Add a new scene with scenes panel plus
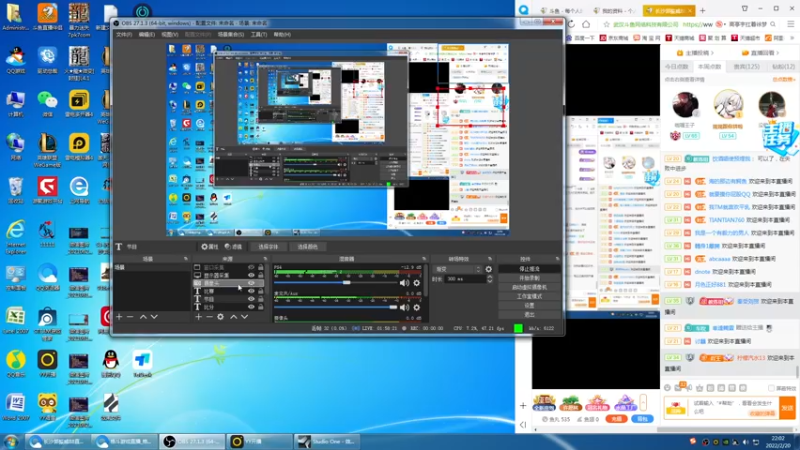This screenshot has height=450, width=800. [x=119, y=317]
